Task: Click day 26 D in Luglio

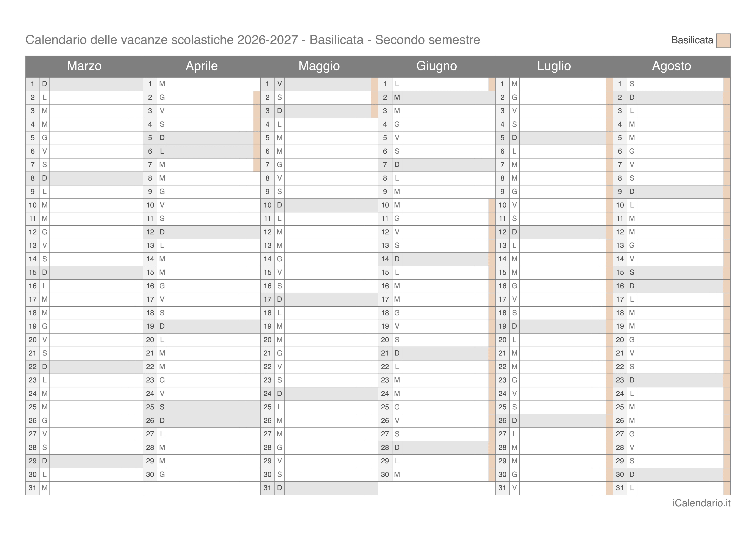Action: coord(554,421)
